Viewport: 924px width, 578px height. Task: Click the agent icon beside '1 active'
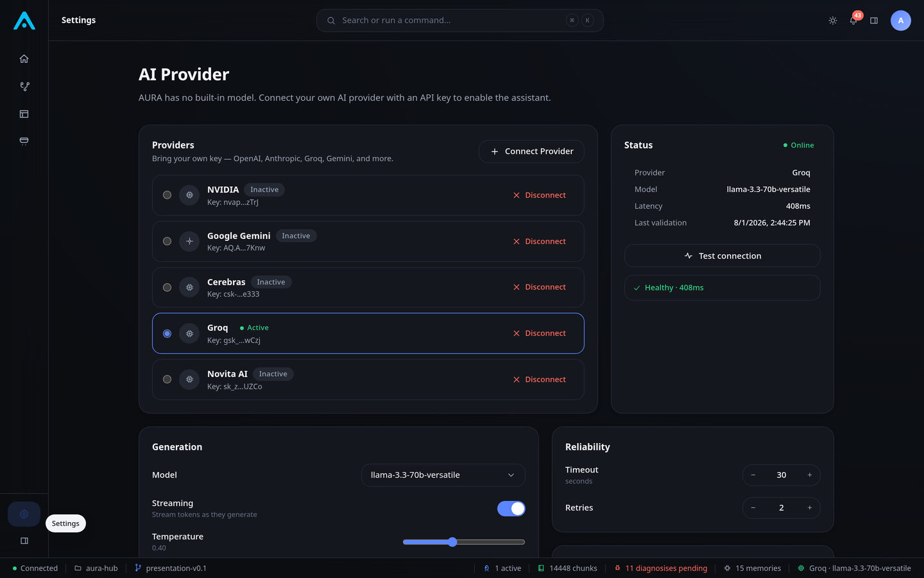[487, 568]
